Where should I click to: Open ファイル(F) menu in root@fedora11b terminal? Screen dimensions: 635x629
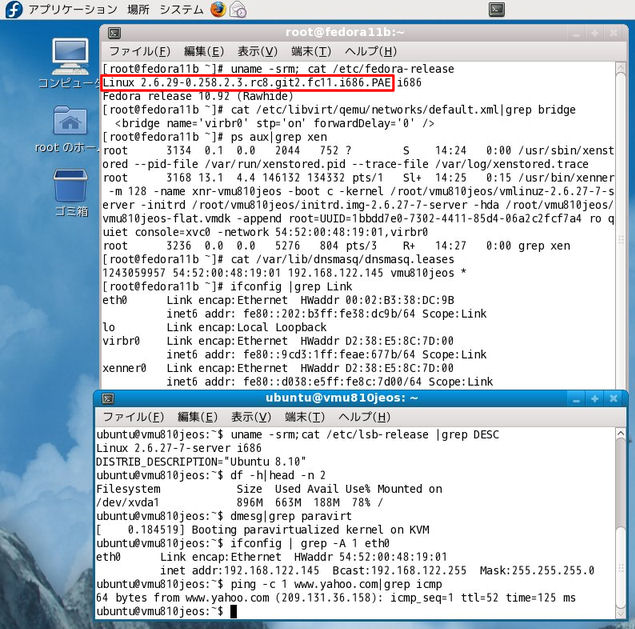[140, 51]
